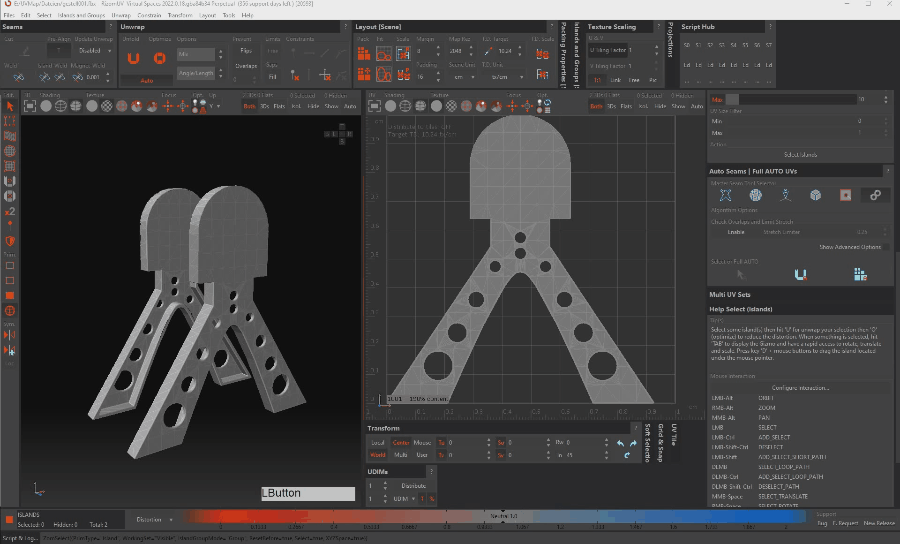This screenshot has height=544, width=900.
Task: Open the Mix options dropdown in Unwrap
Action: tap(195, 54)
